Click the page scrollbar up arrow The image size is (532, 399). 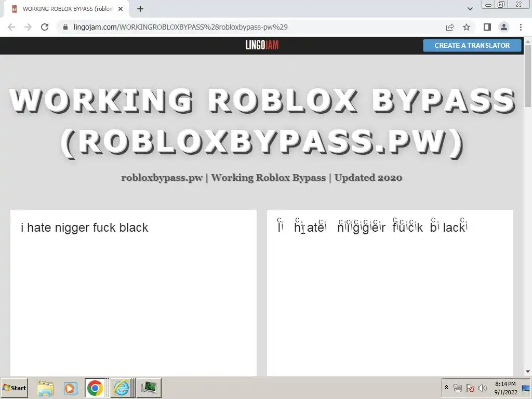pyautogui.click(x=528, y=42)
